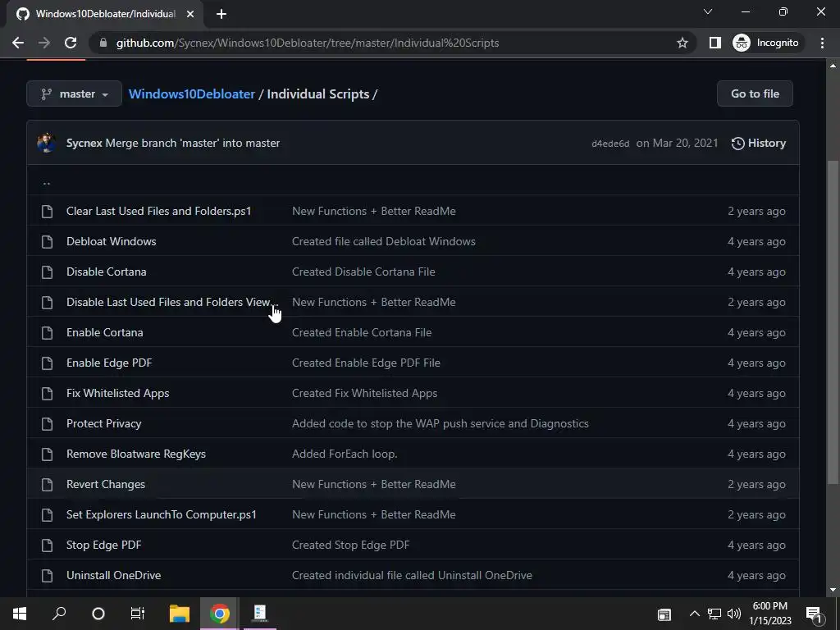The image size is (840, 630).
Task: Click file icon beside Disable Cortana
Action: [47, 272]
